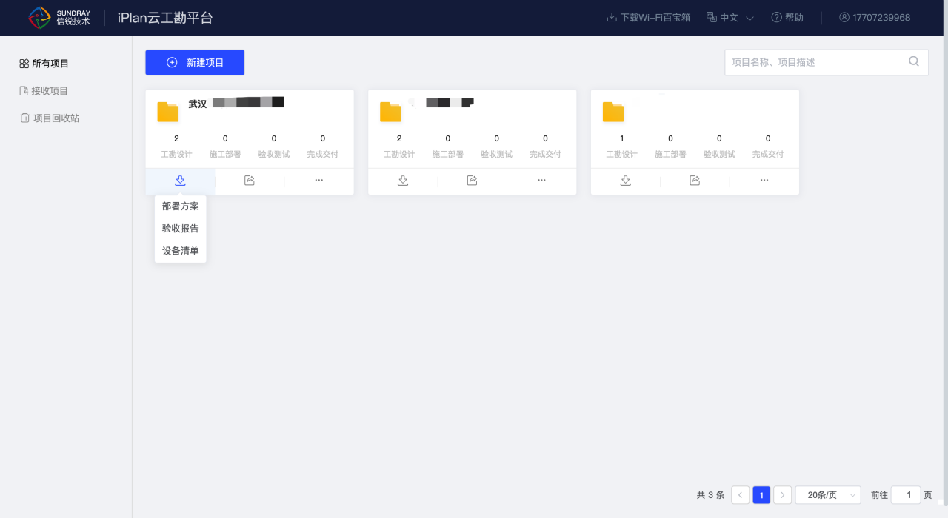Choose 部署方案 from download menu
Screen dimensions: 948x519
[180, 206]
